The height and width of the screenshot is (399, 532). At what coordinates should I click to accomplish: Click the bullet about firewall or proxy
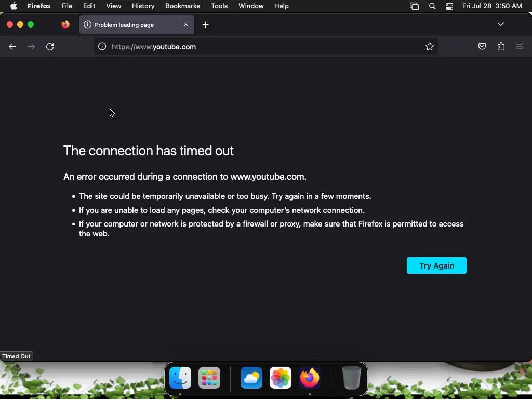point(271,229)
